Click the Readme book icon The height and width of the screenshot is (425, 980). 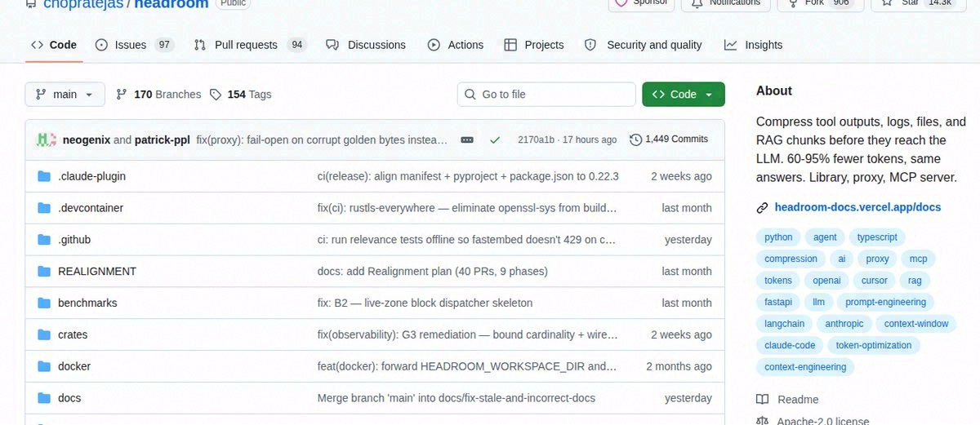(x=762, y=400)
